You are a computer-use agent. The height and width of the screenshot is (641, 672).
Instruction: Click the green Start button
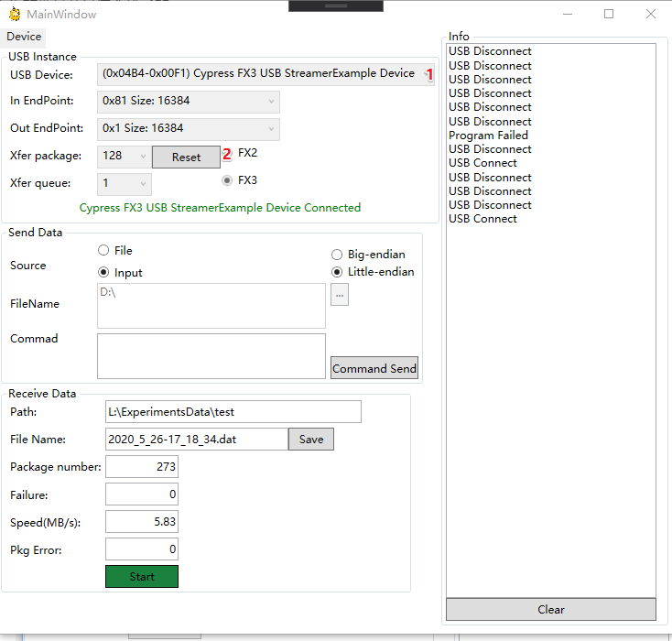coord(142,576)
